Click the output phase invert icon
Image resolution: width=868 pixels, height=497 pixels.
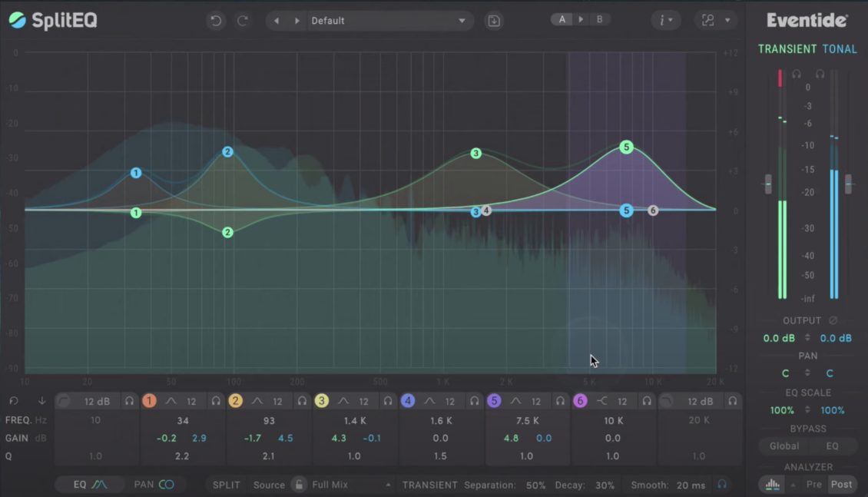tap(833, 320)
